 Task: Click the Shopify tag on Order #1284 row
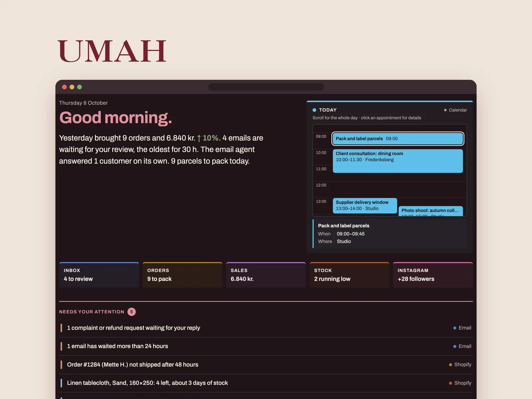click(x=460, y=365)
